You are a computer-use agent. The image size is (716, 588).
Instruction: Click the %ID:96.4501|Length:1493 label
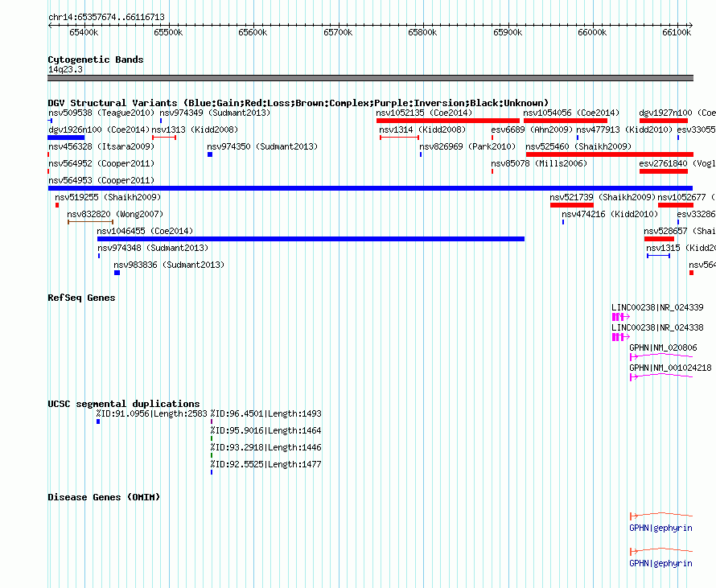[265, 413]
